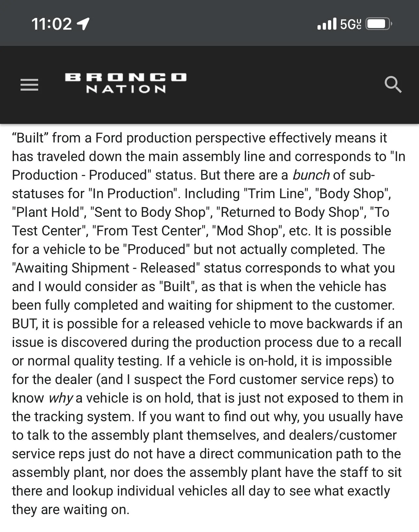Image resolution: width=419 pixels, height=532 pixels.
Task: Click the italicized word "why"
Action: [61, 398]
